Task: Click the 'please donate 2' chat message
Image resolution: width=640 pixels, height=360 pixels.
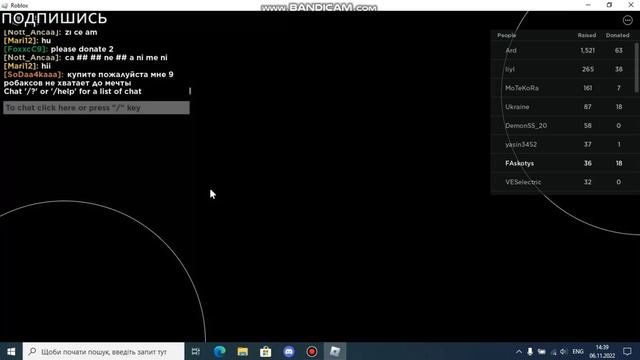Action: [x=82, y=49]
